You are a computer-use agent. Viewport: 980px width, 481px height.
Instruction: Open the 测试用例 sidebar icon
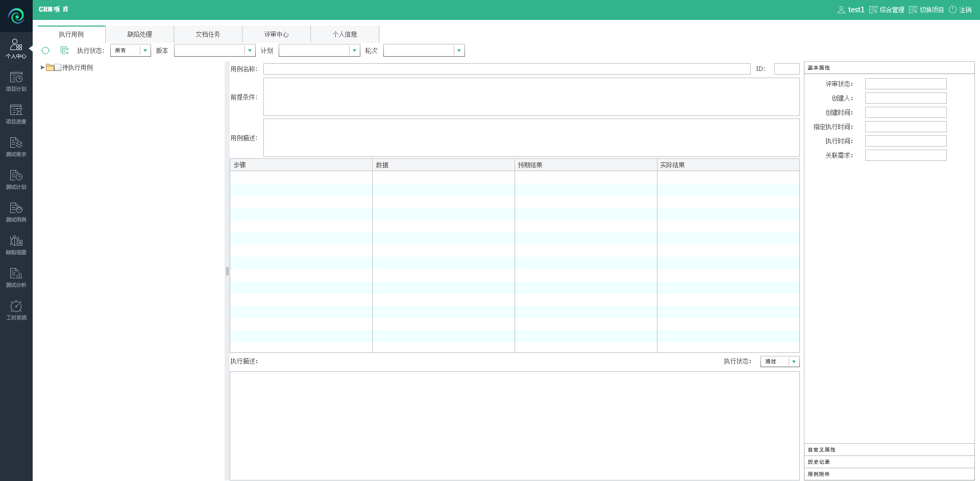[16, 212]
